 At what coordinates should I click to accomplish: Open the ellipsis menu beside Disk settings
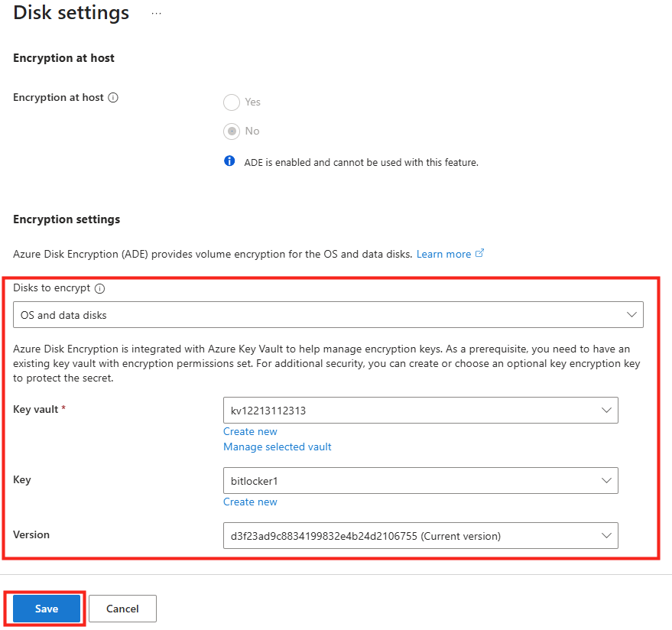(x=156, y=14)
